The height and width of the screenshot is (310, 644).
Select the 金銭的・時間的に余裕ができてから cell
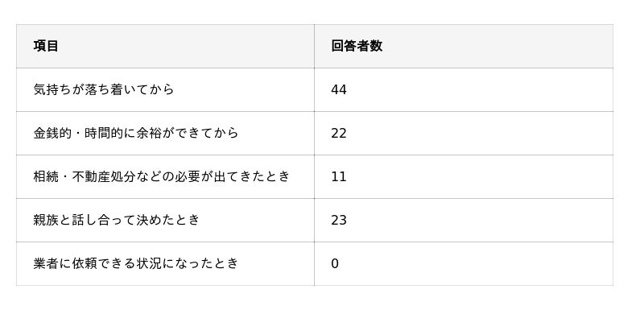(165, 134)
